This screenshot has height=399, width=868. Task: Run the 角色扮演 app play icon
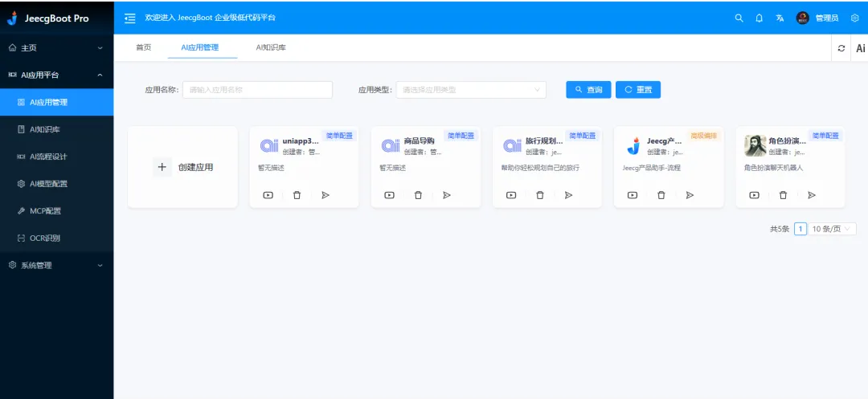click(754, 195)
